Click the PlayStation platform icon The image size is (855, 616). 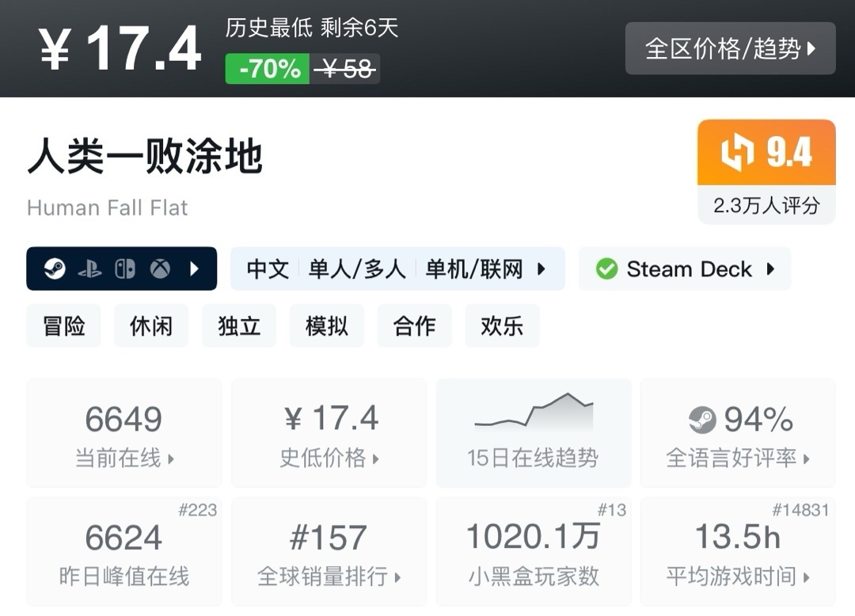89,269
